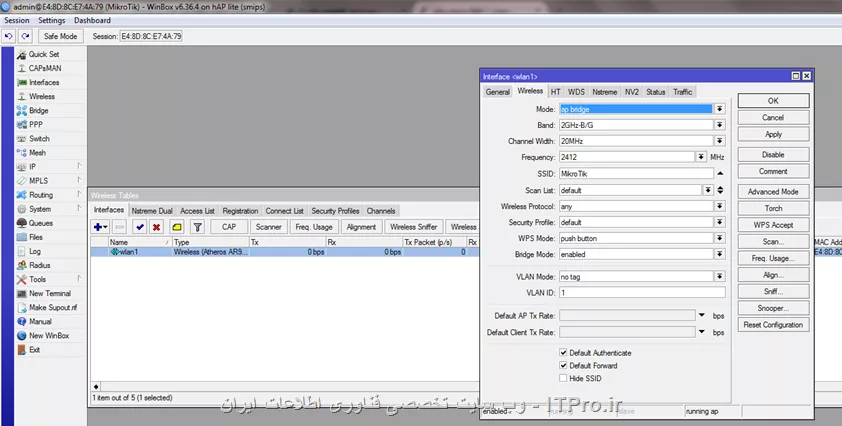Expand Default AP Tx Rate field arrow

[x=701, y=315]
